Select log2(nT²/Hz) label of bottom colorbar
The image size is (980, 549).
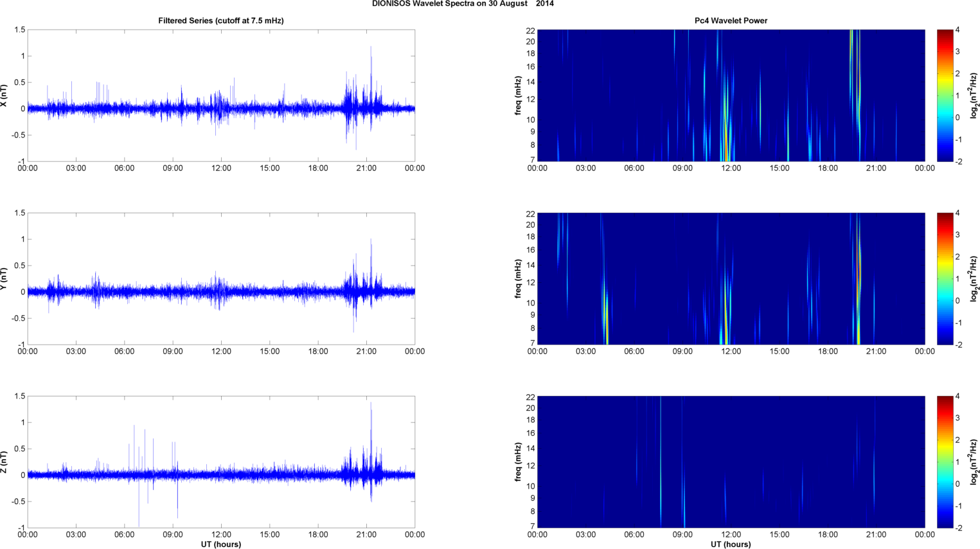click(974, 462)
